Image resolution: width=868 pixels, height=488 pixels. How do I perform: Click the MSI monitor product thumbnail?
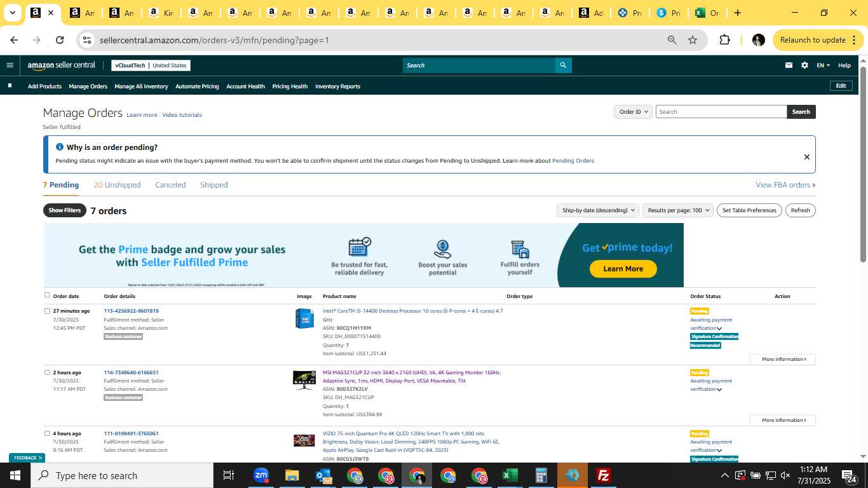pyautogui.click(x=304, y=379)
